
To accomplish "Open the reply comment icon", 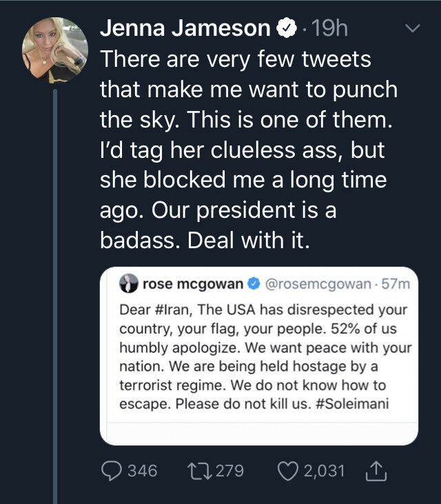I will 112,471.
